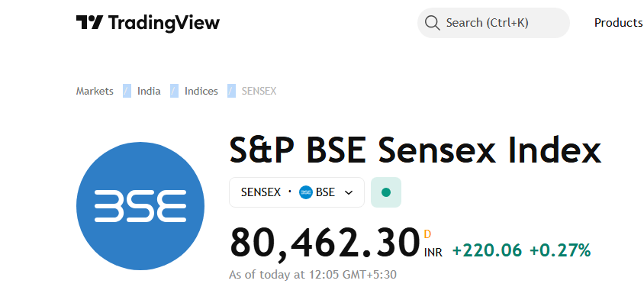Expand the SENSEX BSE symbol selector chevron
644x303 pixels.
[x=349, y=192]
